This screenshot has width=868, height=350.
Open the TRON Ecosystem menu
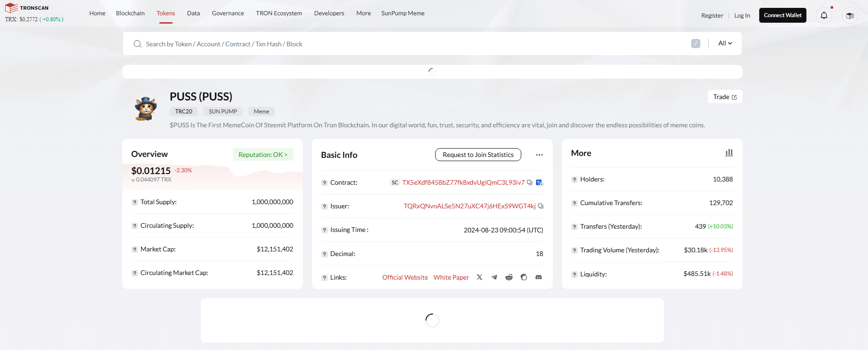point(279,13)
